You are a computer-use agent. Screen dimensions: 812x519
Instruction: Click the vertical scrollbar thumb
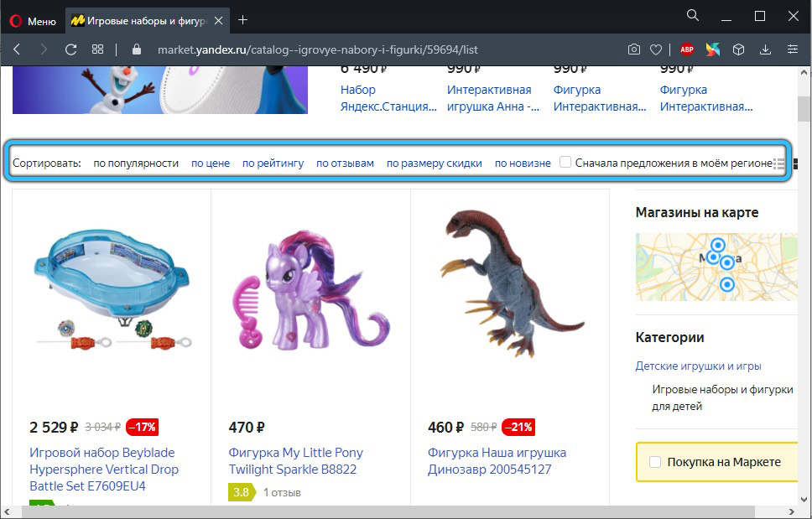[x=804, y=109]
